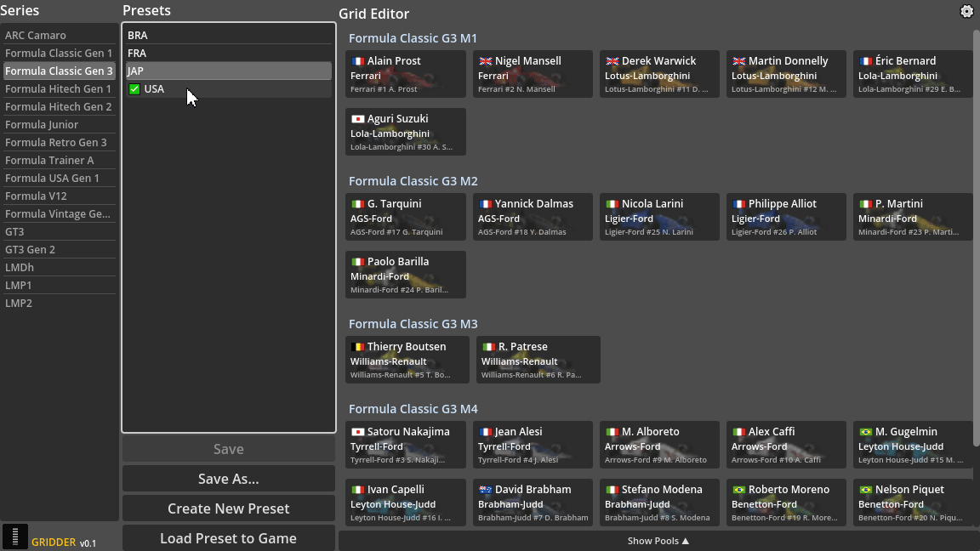Open the GT3 series

pyautogui.click(x=59, y=232)
